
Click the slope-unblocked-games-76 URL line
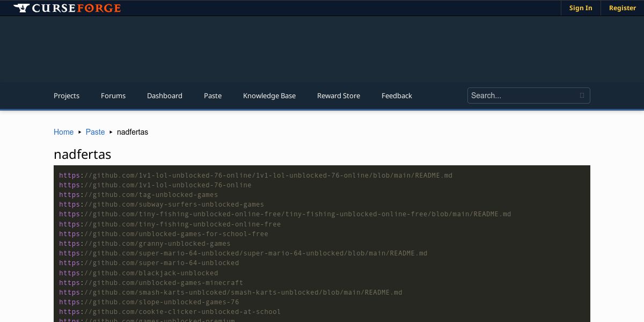pyautogui.click(x=149, y=302)
